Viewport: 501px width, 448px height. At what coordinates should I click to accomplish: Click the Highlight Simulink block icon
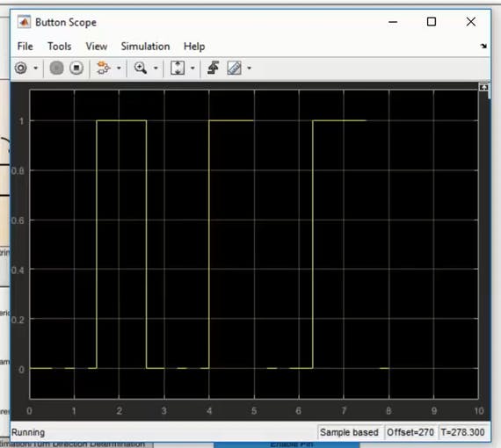pos(104,68)
